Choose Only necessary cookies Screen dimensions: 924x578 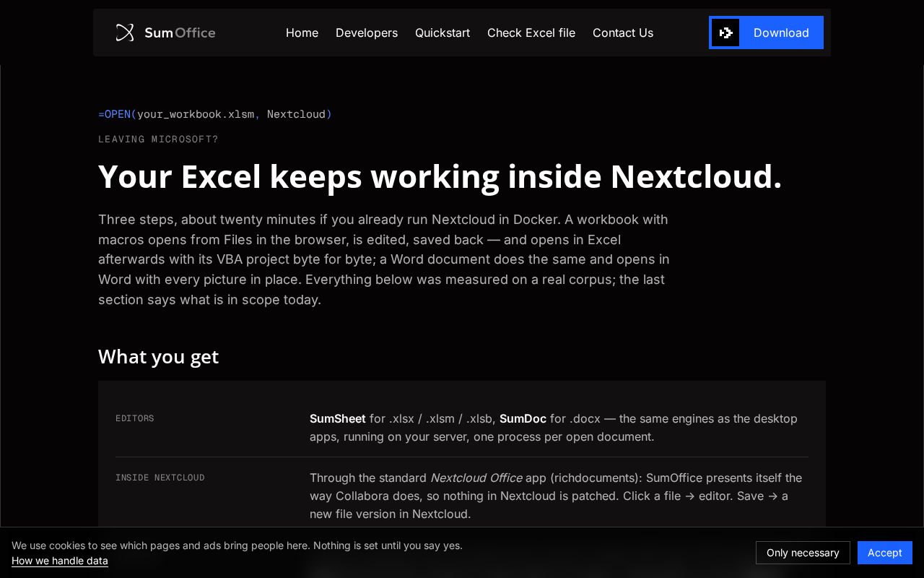pos(803,553)
